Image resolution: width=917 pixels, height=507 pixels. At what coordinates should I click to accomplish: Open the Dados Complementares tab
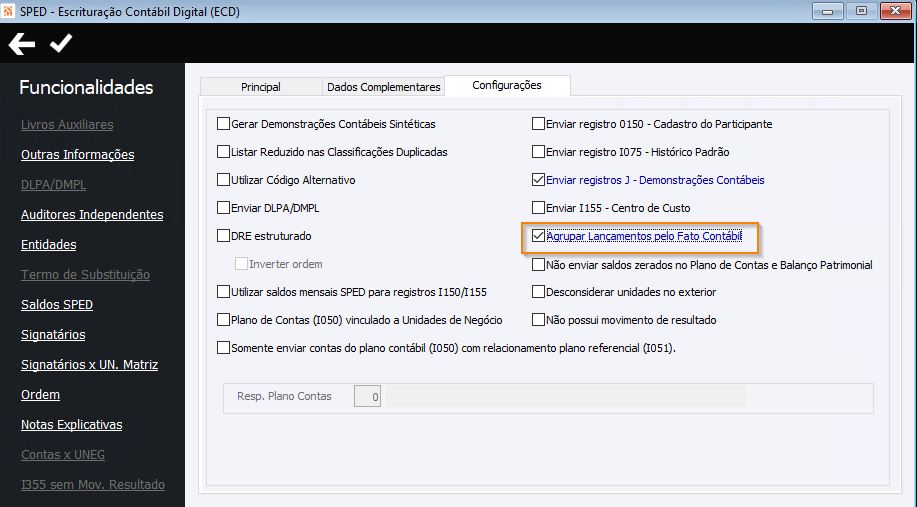click(x=383, y=87)
